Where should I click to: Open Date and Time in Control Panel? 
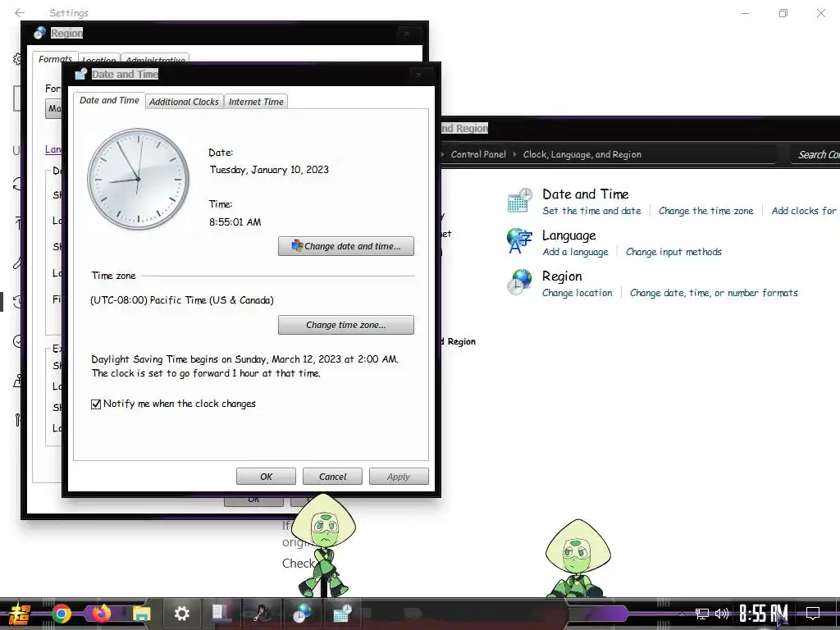click(x=586, y=194)
